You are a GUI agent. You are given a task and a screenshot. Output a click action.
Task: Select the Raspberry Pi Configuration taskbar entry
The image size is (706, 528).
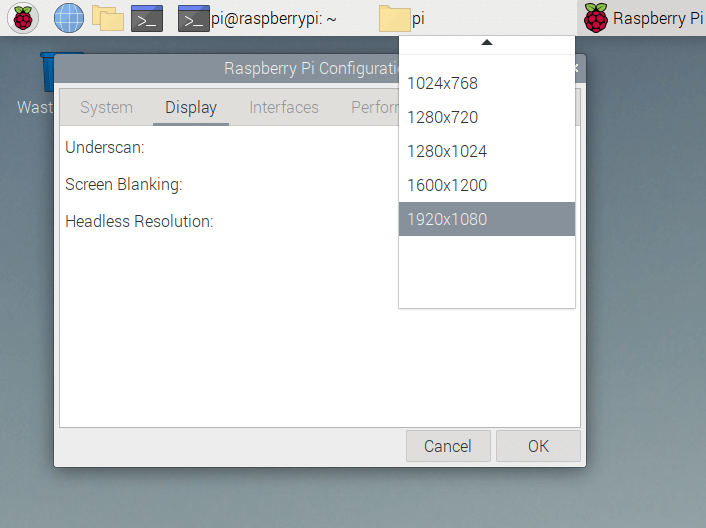point(643,18)
